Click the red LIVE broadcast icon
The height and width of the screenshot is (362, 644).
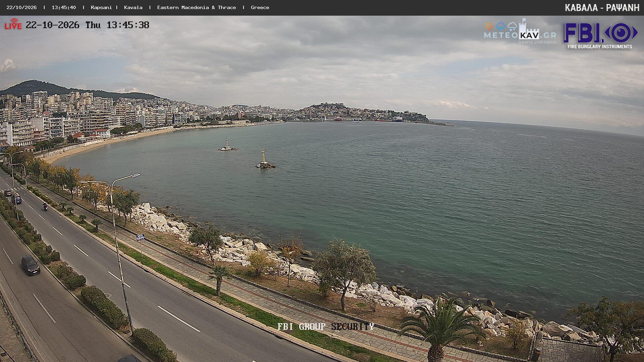pos(13,24)
